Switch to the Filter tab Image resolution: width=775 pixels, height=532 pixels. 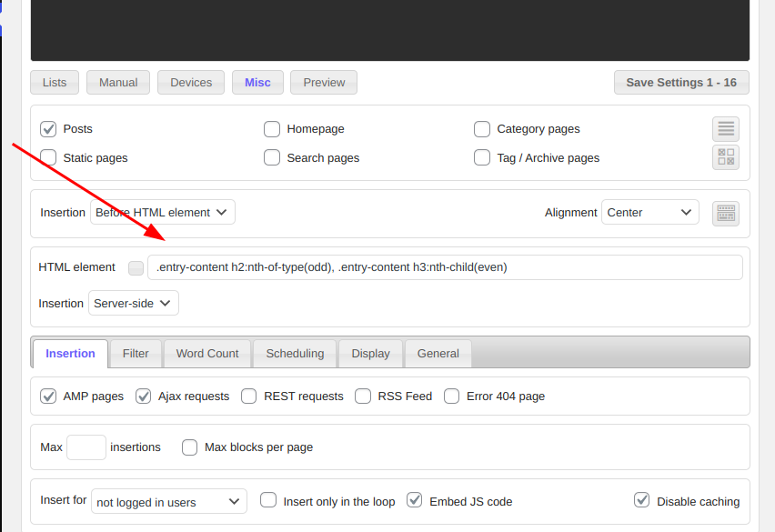136,354
